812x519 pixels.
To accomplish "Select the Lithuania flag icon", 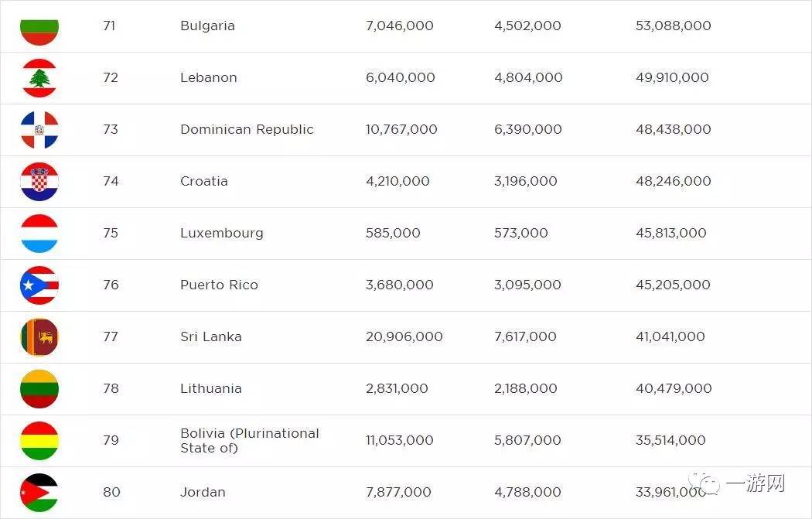I will (39, 389).
